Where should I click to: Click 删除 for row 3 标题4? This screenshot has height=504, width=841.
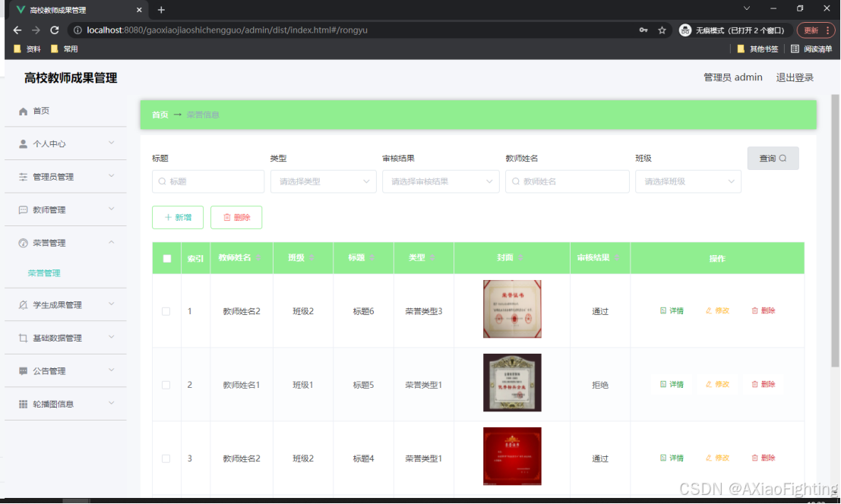coord(764,458)
